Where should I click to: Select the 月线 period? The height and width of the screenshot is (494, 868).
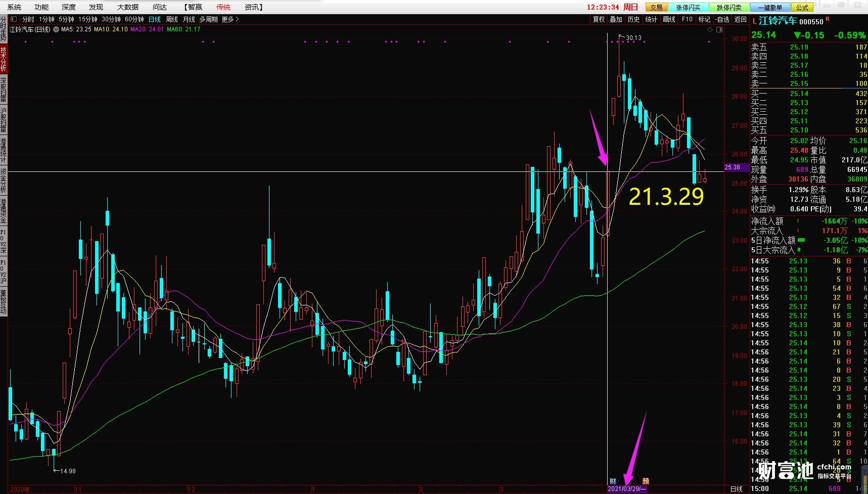tap(189, 19)
